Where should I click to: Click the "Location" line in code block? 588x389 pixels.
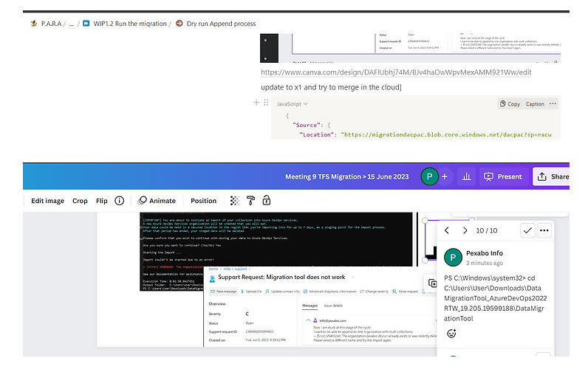point(425,134)
